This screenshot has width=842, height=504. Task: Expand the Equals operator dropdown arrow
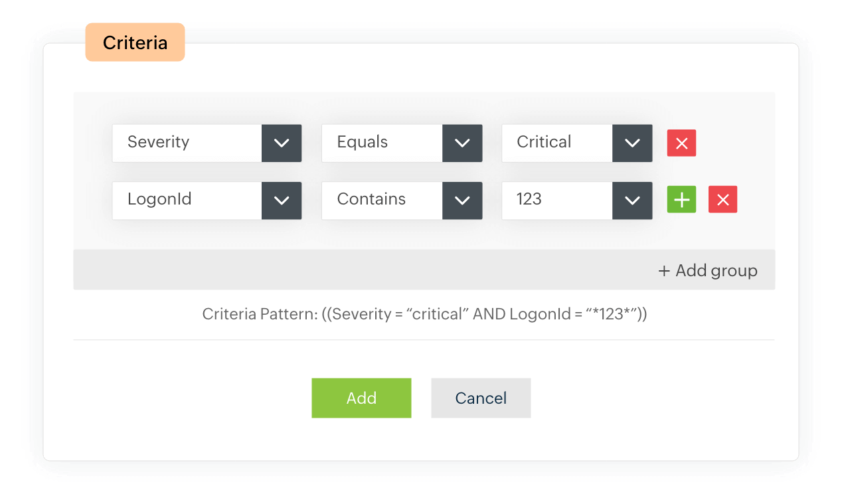tap(462, 143)
